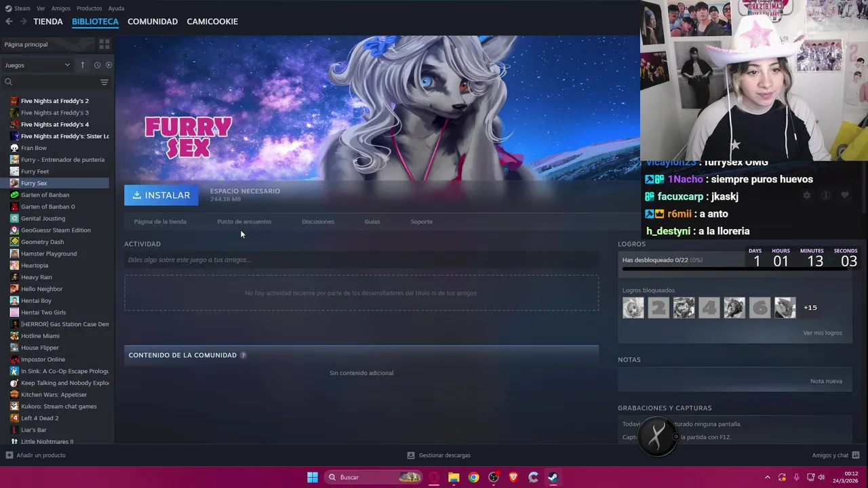Go forward with the right arrow
The image size is (868, 488).
(x=23, y=22)
